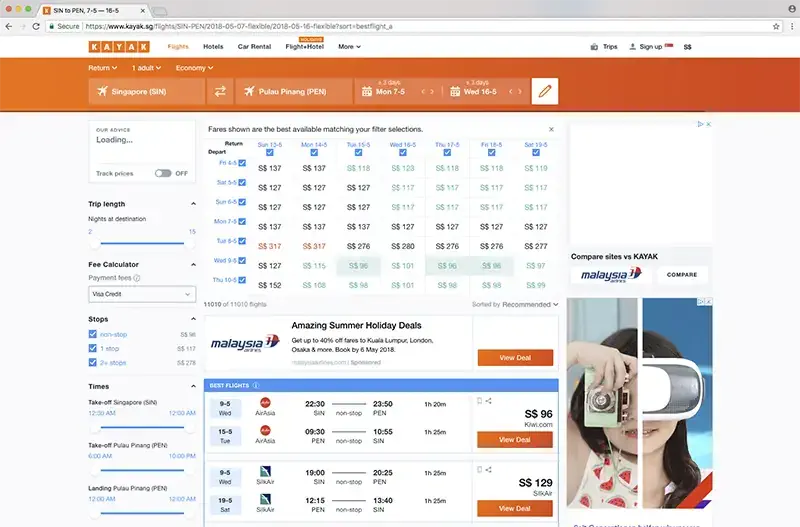Click the S$ currency selector
Screen dimensions: 800x527
[x=687, y=47]
